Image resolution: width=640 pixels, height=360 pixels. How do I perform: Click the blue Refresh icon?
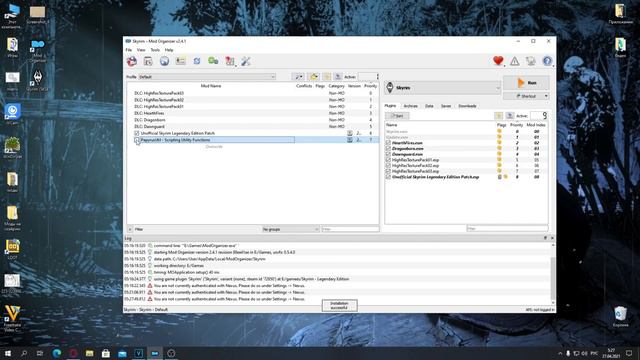(x=197, y=61)
